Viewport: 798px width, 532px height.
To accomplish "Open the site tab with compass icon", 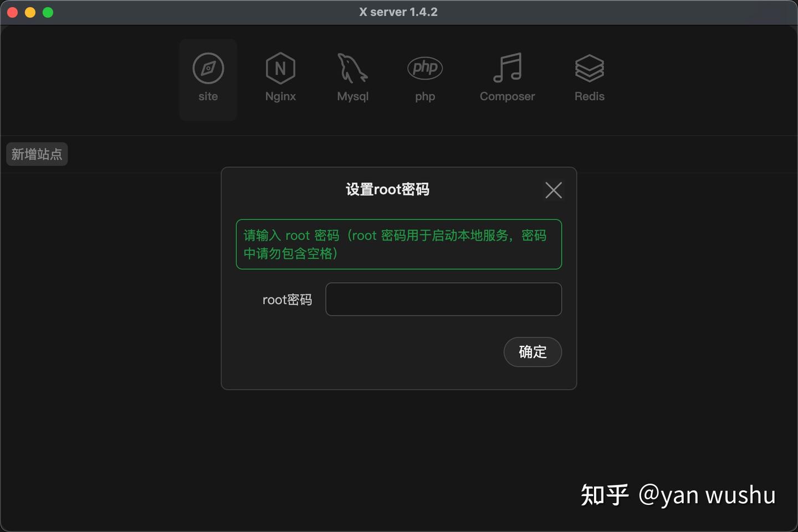I will click(x=208, y=79).
